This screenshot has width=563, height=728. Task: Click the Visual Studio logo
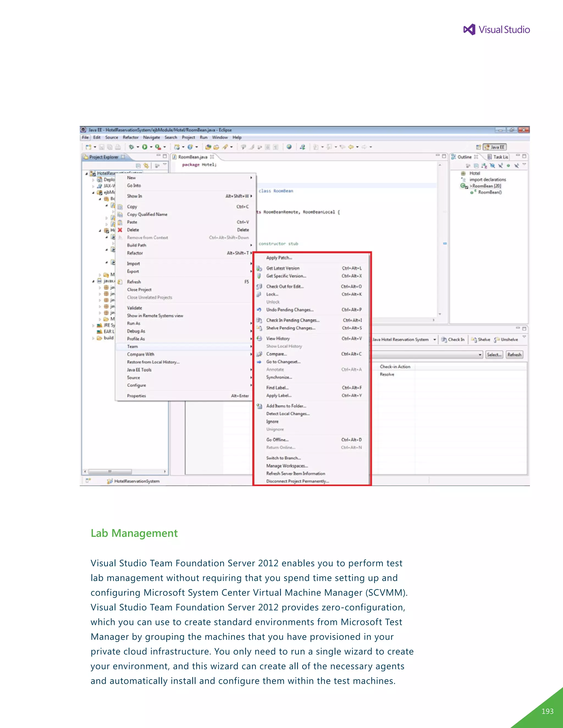(x=497, y=30)
